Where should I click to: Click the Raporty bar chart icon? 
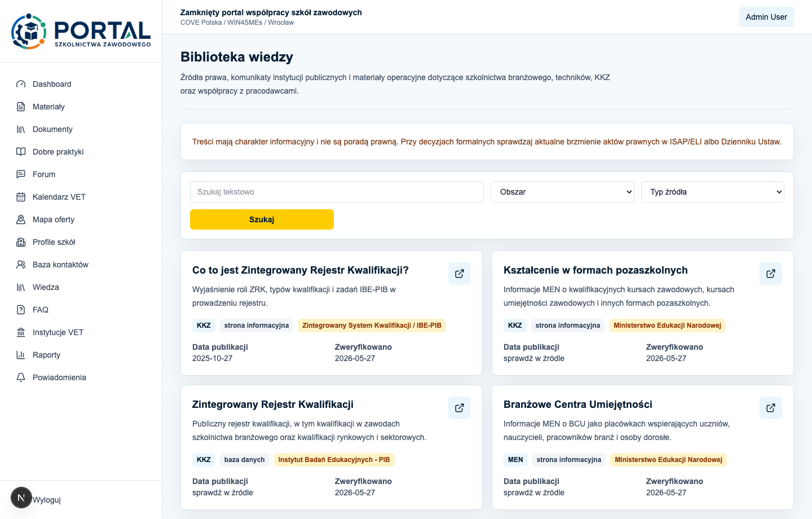point(21,355)
